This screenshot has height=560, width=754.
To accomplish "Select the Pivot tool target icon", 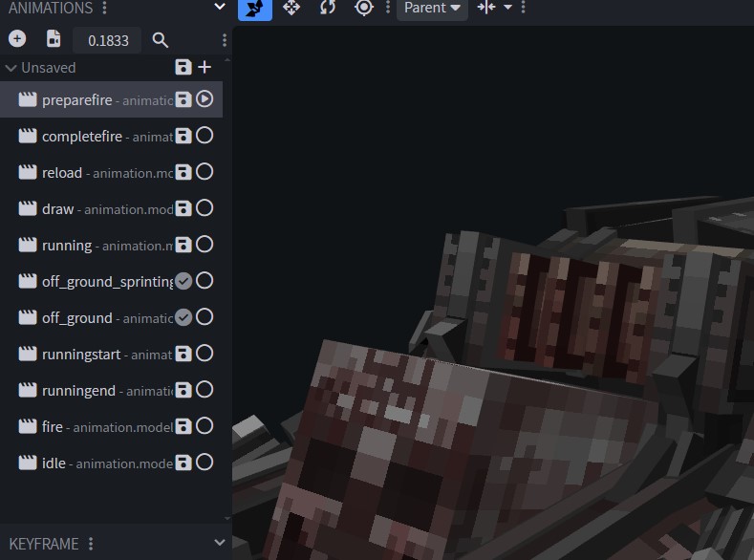I will 364,8.
